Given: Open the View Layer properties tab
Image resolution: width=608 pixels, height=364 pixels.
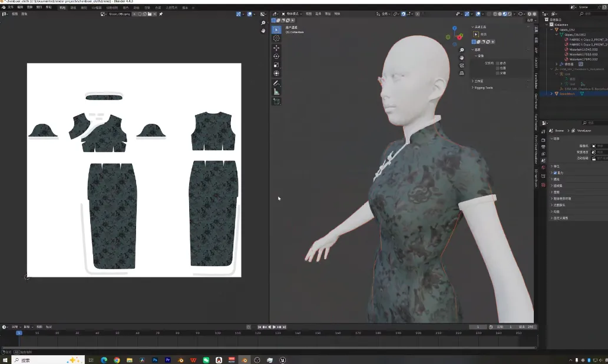Looking at the screenshot, I should pyautogui.click(x=543, y=154).
